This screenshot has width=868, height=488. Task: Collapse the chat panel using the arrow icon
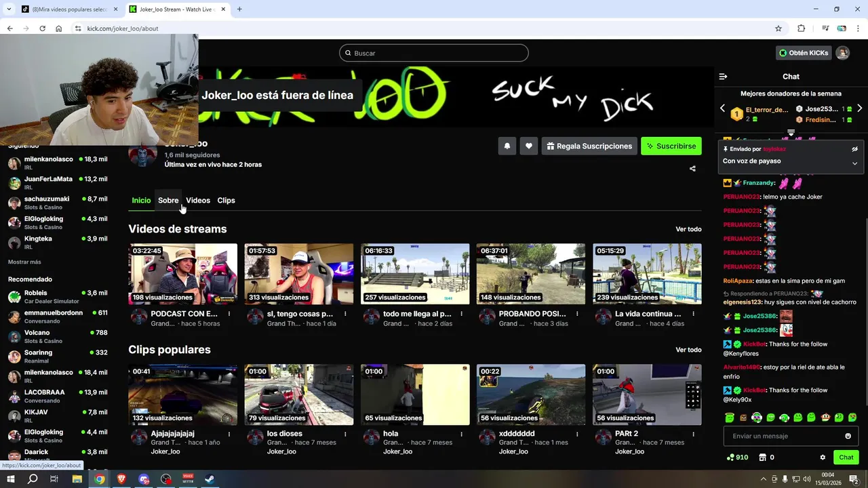pos(723,77)
